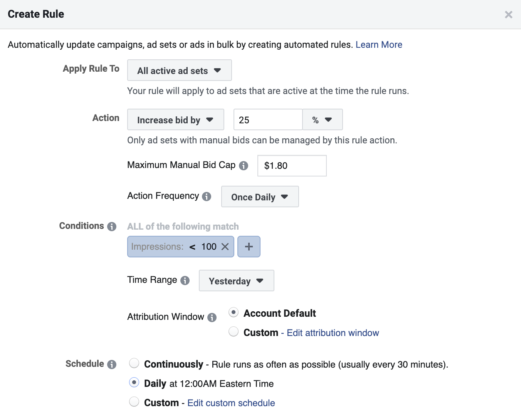Open the Learn More link
The image size is (521, 420).
tap(379, 45)
